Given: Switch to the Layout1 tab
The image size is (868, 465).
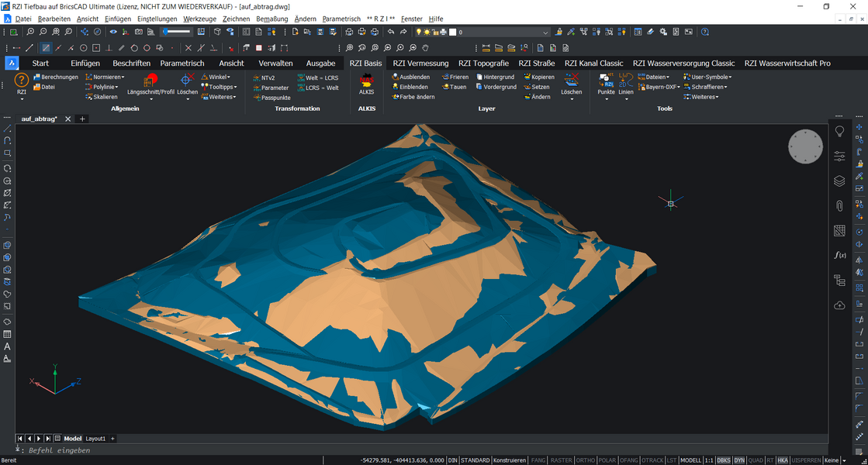Looking at the screenshot, I should tap(95, 439).
